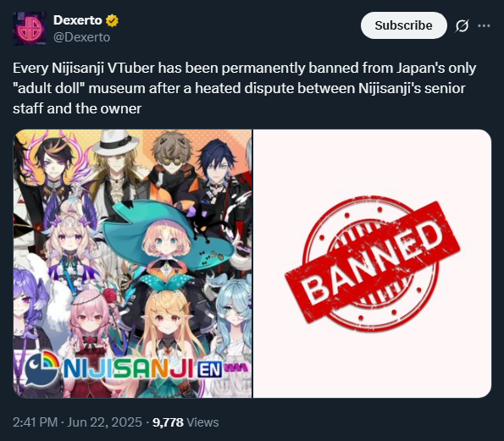Open the three-dot more options menu
504x441 pixels.
(484, 25)
